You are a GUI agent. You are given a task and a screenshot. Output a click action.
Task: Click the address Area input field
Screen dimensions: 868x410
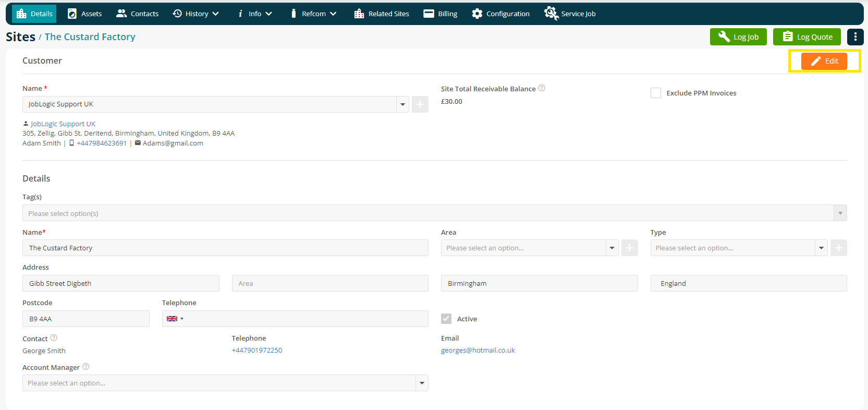330,283
